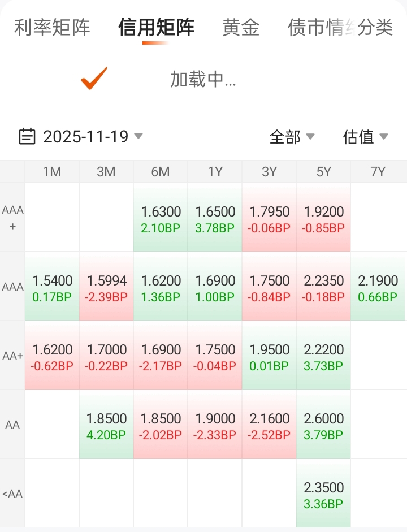The height and width of the screenshot is (532, 407).
Task: Click the orange checkmark loading icon
Action: pyautogui.click(x=94, y=79)
